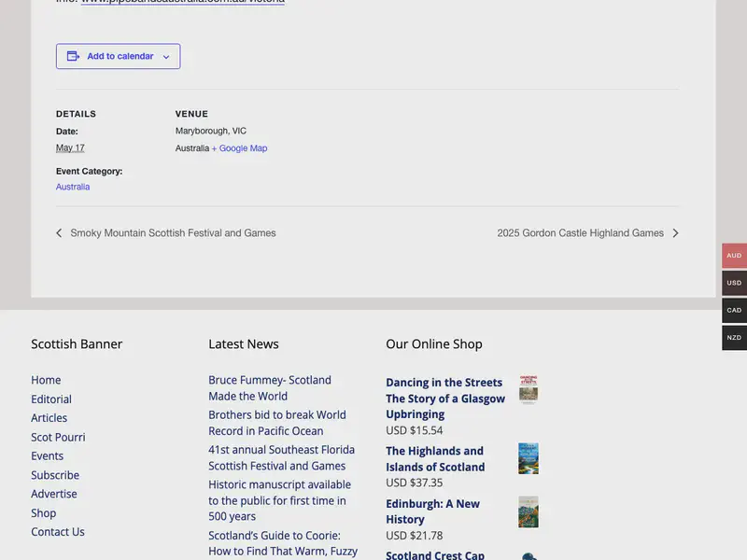Switch currency to CAD
This screenshot has height=560, width=747.
pyautogui.click(x=734, y=310)
